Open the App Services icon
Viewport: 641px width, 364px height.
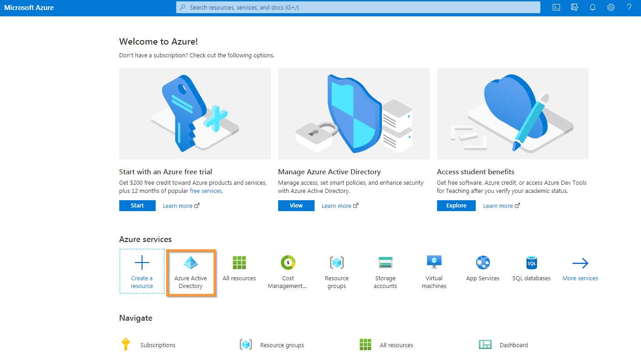pos(483,263)
